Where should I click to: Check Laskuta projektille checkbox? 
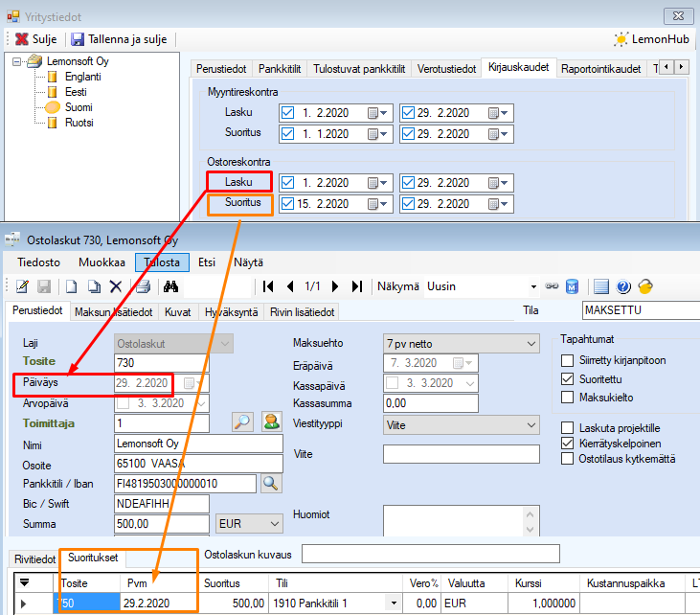pyautogui.click(x=568, y=428)
